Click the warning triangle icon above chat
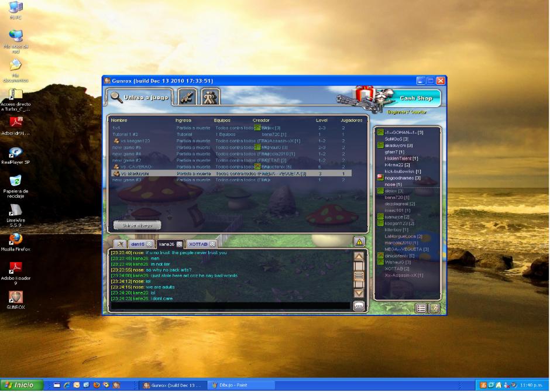550x392 pixels. (x=359, y=242)
